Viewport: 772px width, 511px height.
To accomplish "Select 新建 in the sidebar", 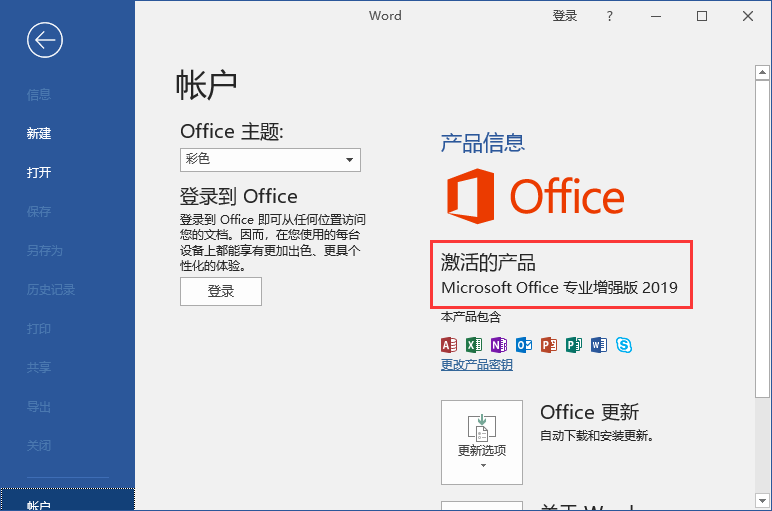I will tap(39, 133).
